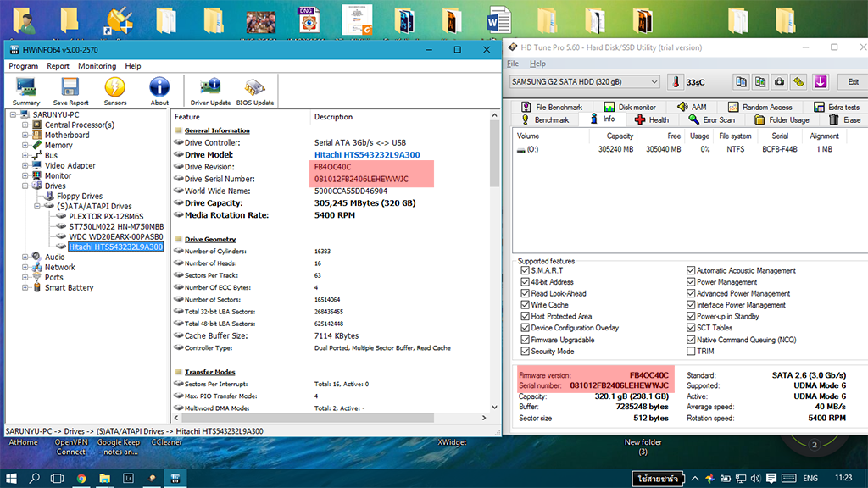Click the Exit button in HD Tune
The height and width of the screenshot is (488, 868).
pyautogui.click(x=853, y=82)
